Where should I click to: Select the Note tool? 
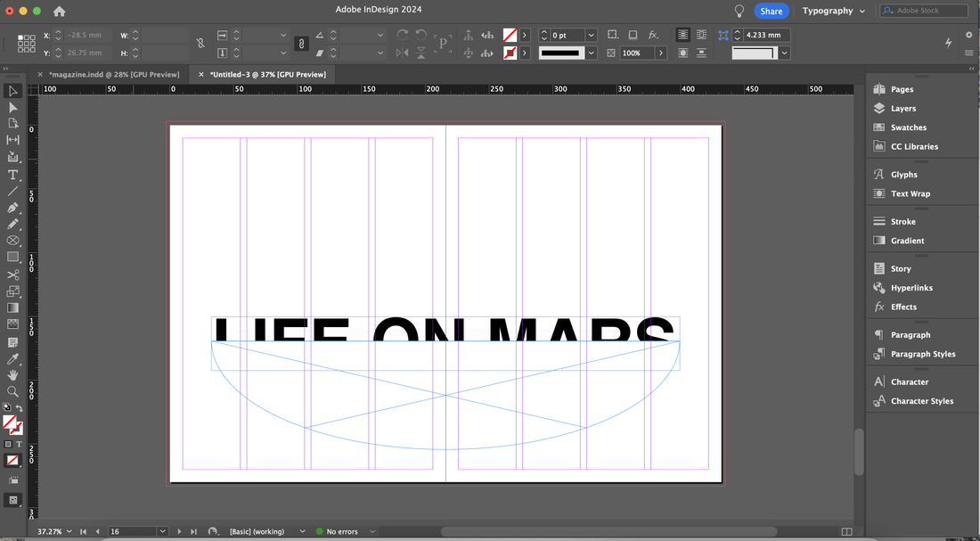tap(12, 343)
